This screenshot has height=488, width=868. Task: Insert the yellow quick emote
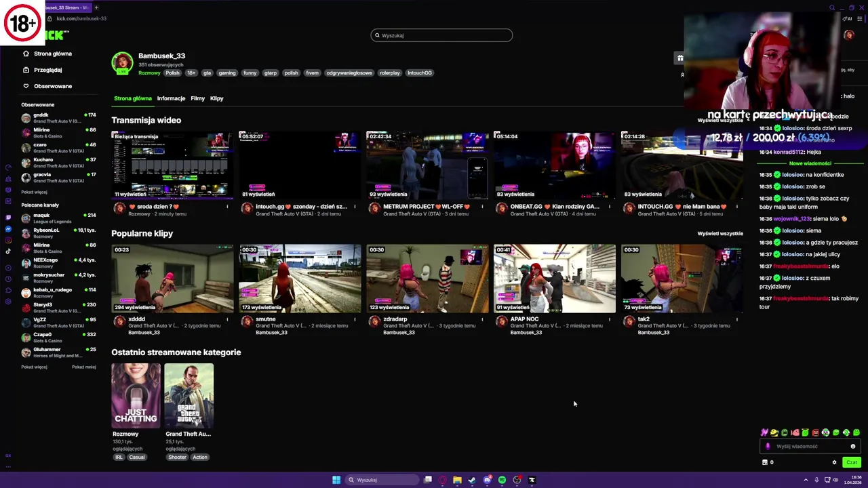click(774, 432)
